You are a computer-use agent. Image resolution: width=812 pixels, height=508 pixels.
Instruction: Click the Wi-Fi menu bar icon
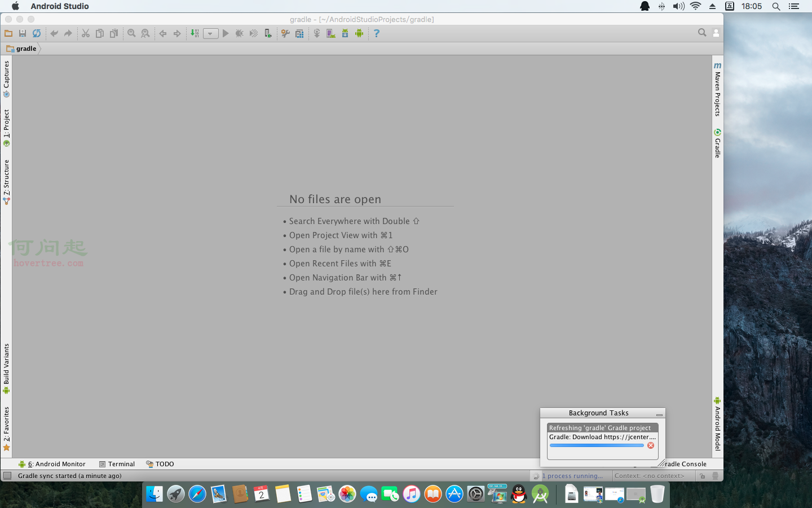(696, 6)
